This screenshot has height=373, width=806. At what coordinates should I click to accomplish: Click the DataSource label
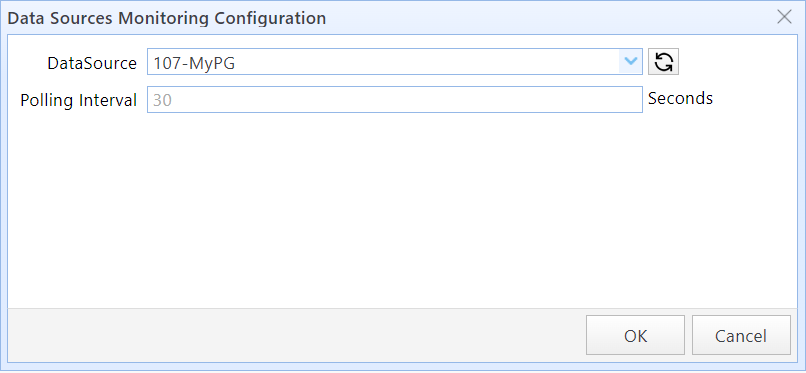[x=92, y=63]
